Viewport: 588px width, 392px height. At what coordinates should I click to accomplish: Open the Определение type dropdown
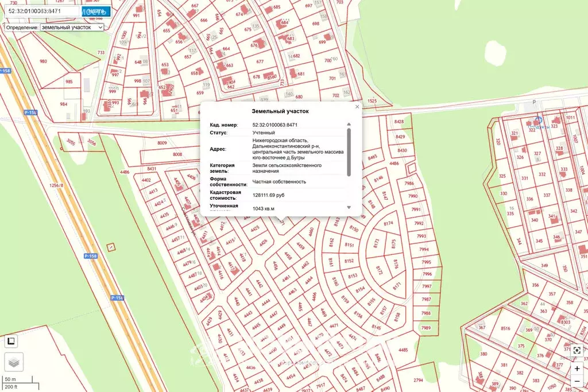coord(72,27)
